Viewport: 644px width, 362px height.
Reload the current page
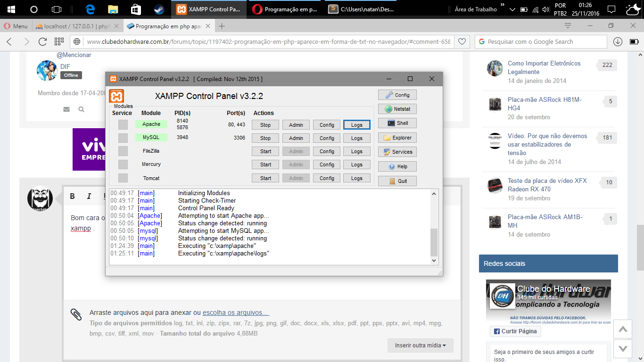(43, 41)
